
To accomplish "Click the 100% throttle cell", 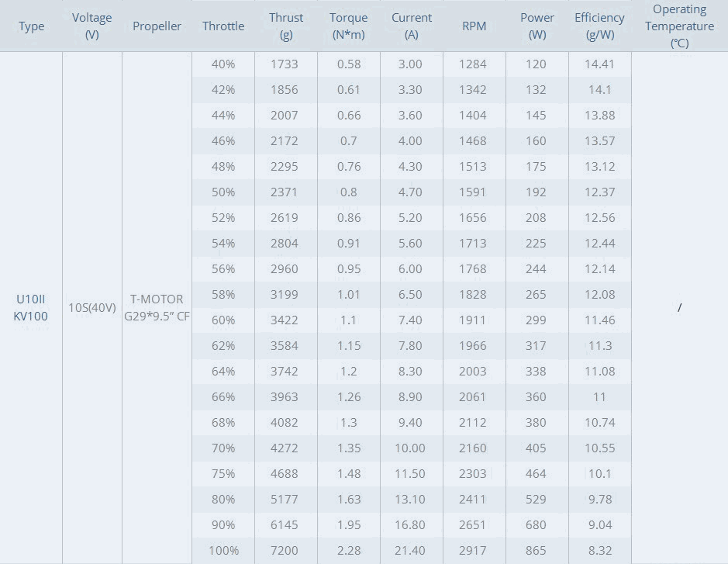I will click(x=223, y=551).
